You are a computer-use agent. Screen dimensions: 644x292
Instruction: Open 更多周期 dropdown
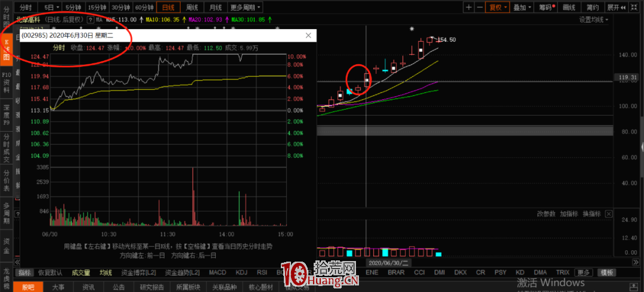tap(245, 7)
